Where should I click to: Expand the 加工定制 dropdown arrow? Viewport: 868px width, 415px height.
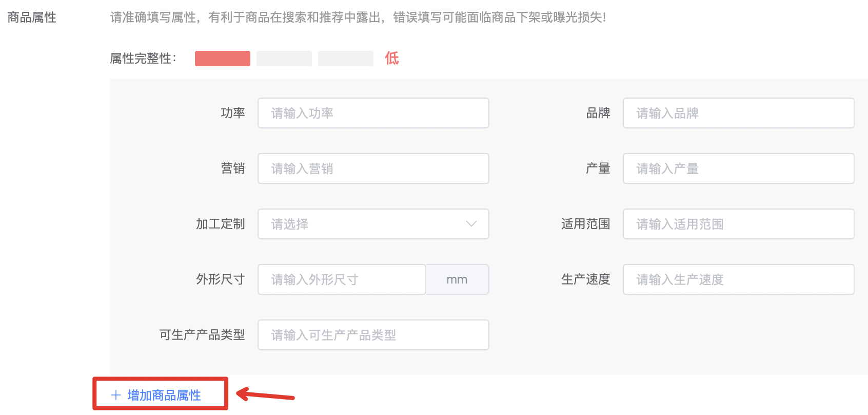(x=471, y=224)
